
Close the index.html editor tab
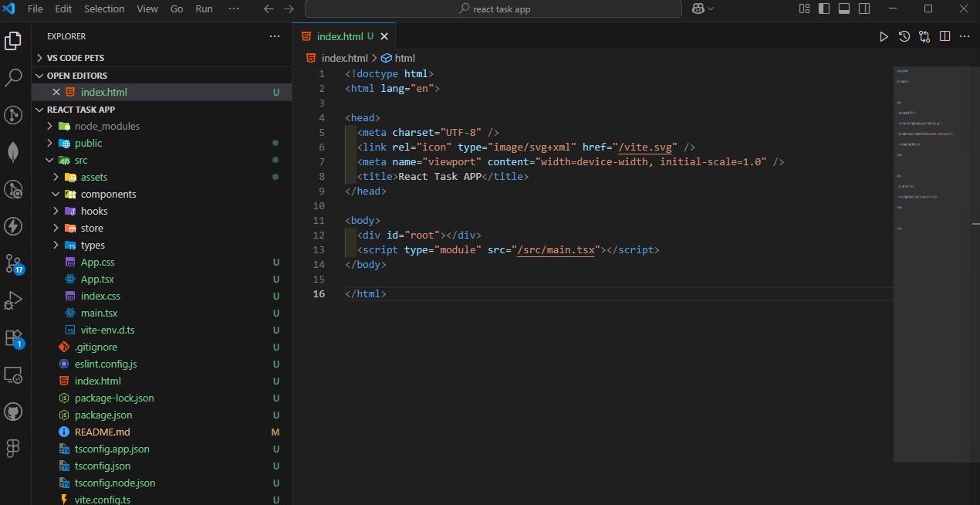pos(384,36)
